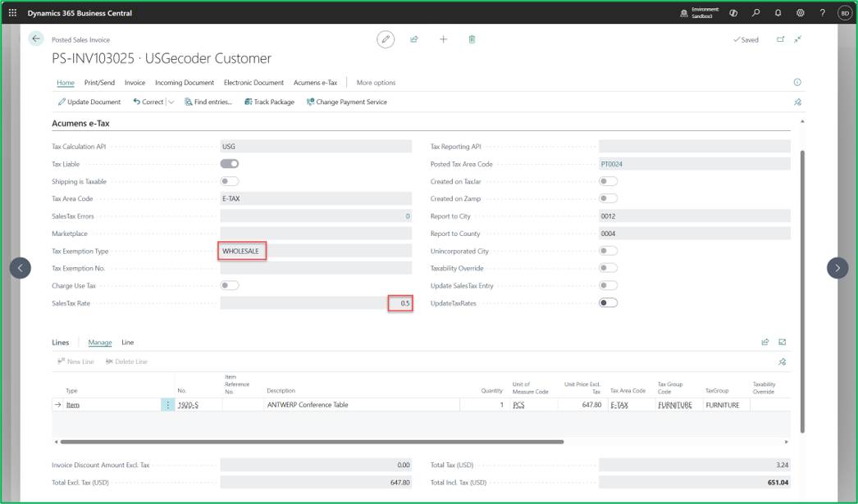Click the Tax Exemption Type field
This screenshot has height=504, width=858.
click(316, 251)
